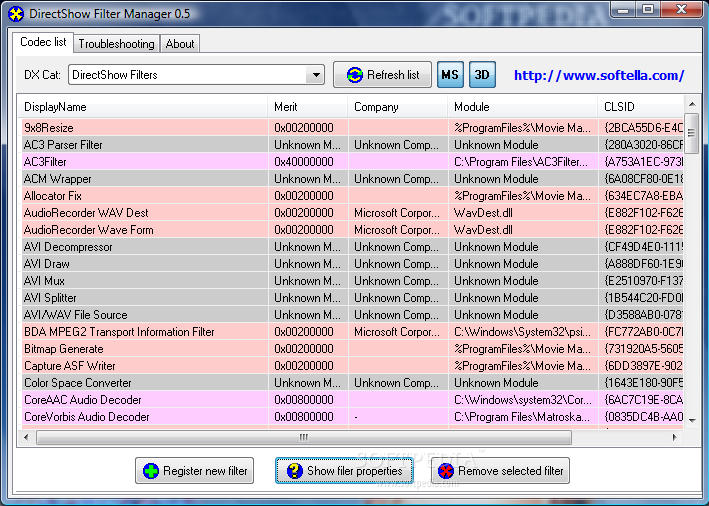The width and height of the screenshot is (709, 506).
Task: Open the DX Cat dropdown arrow
Action: click(x=315, y=75)
